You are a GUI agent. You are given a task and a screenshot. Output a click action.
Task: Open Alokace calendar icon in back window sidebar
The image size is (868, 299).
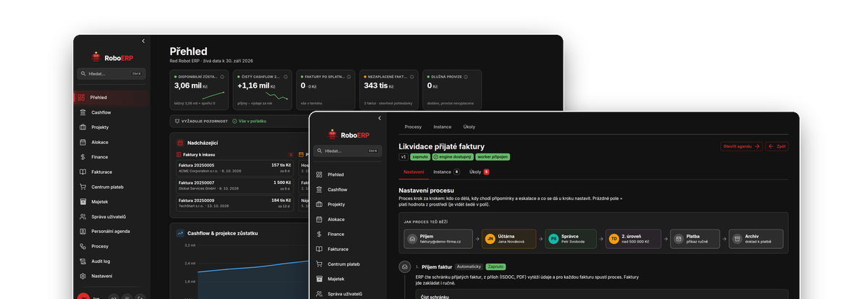tap(82, 142)
